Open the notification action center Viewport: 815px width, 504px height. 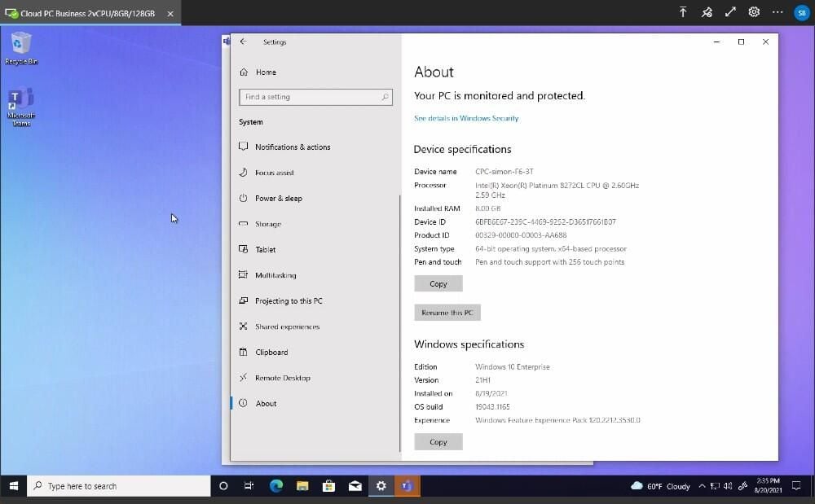coord(796,486)
